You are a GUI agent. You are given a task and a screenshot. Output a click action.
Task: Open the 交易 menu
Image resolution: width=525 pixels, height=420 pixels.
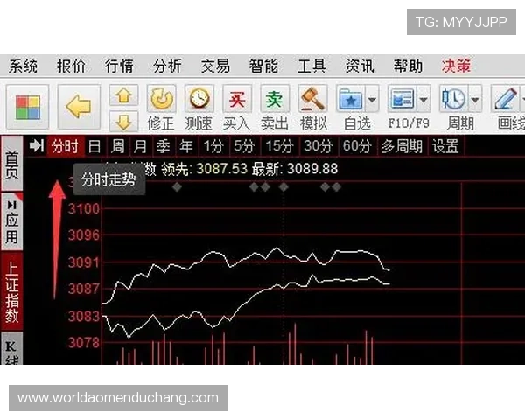(x=215, y=66)
